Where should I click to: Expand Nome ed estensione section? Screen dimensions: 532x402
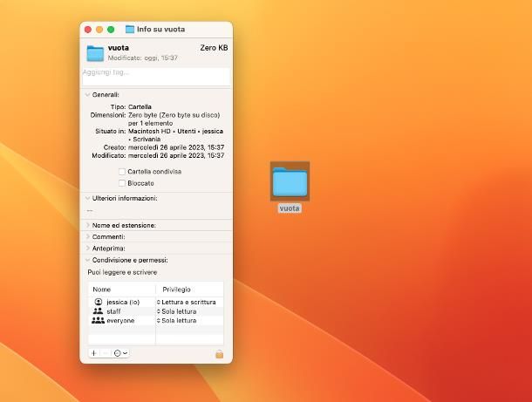pos(87,225)
